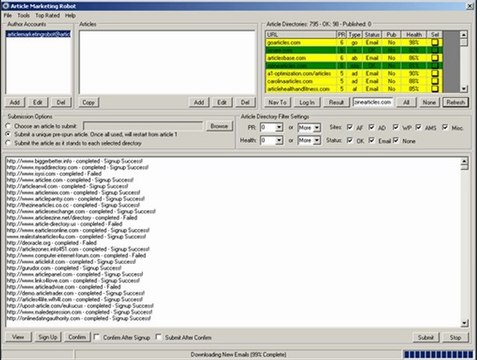This screenshot has height=360, width=477.
Task: Click the Stop button
Action: 456,337
